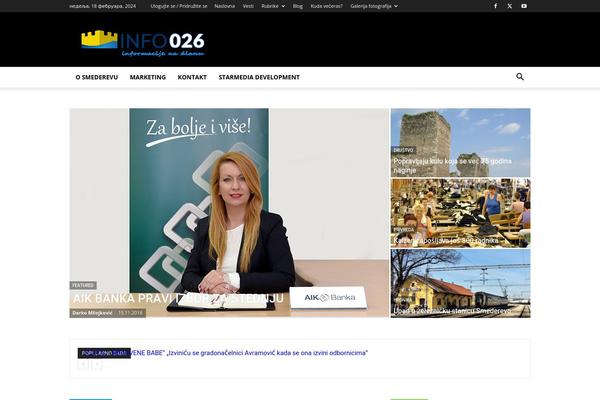Open AIK Banka pravi izbor headline
The image size is (600, 400).
[178, 299]
